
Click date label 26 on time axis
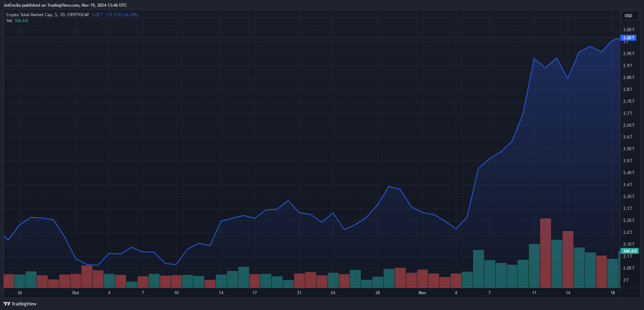click(x=20, y=292)
